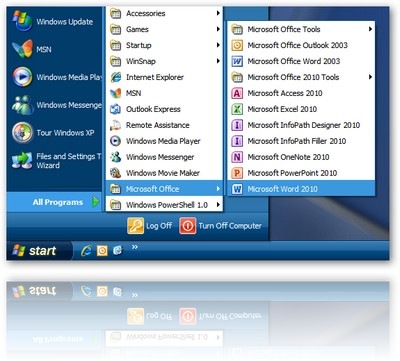Click the Microsoft Access 2010 icon
This screenshot has height=361, width=400.
[237, 93]
